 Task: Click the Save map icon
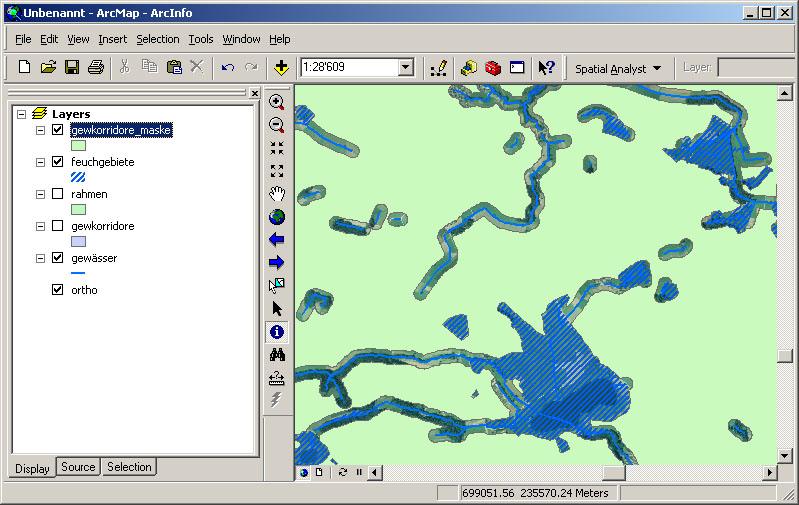[72, 68]
